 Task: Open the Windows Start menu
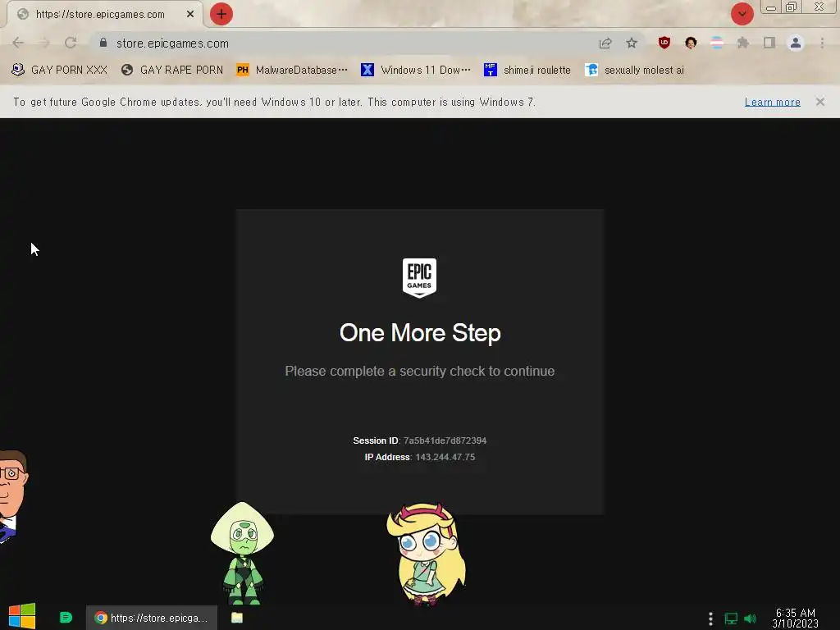22,617
